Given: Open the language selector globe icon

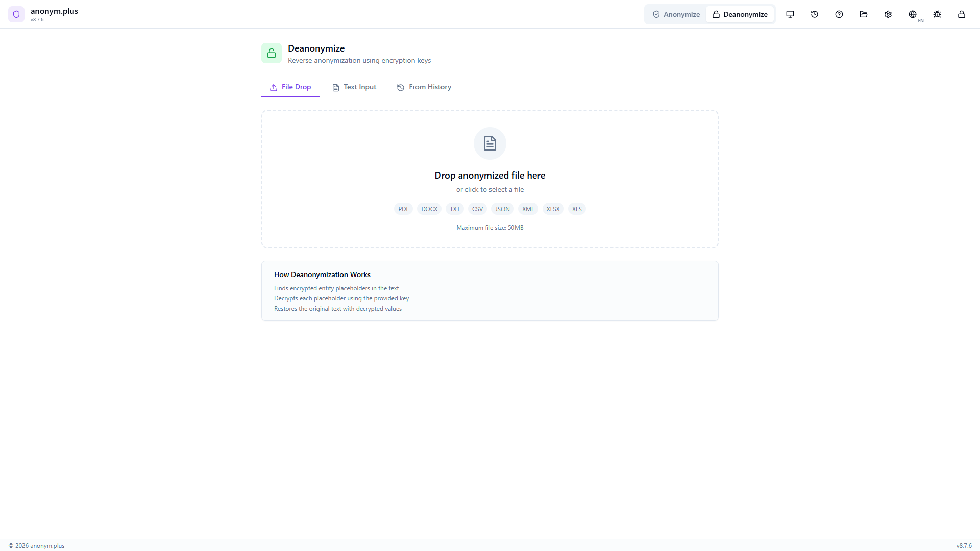Looking at the screenshot, I should [913, 14].
